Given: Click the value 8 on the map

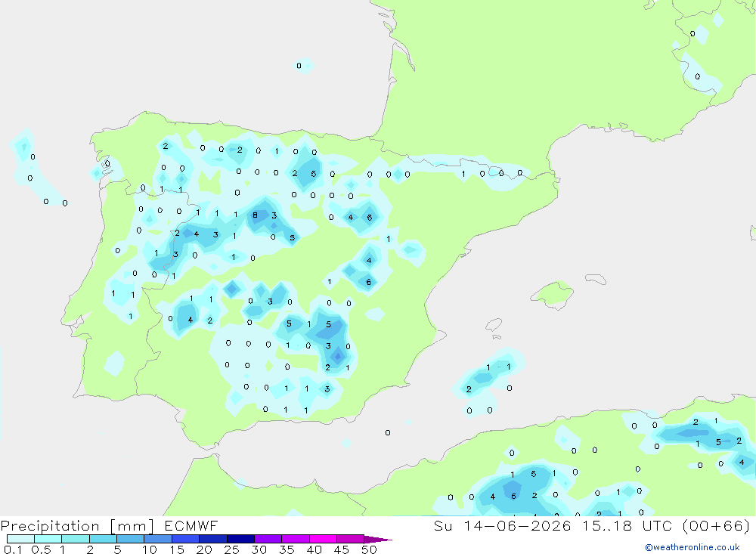Looking at the screenshot, I should tap(255, 215).
